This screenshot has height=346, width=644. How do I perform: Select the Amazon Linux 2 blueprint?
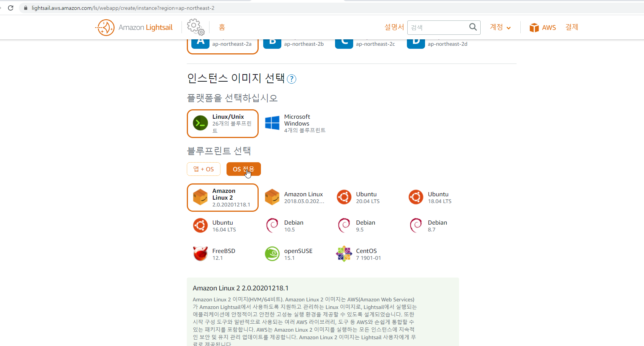coord(222,197)
